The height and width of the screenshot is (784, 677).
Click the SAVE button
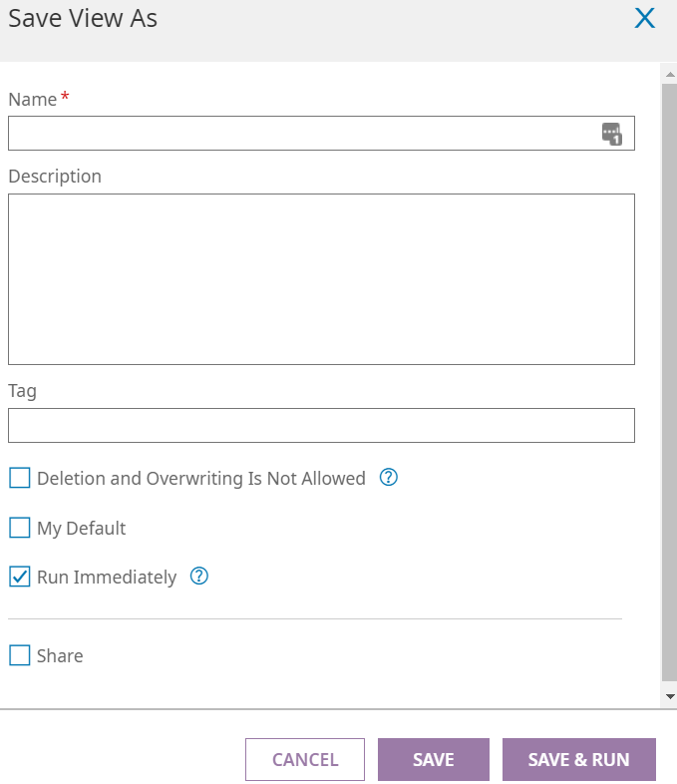click(434, 759)
